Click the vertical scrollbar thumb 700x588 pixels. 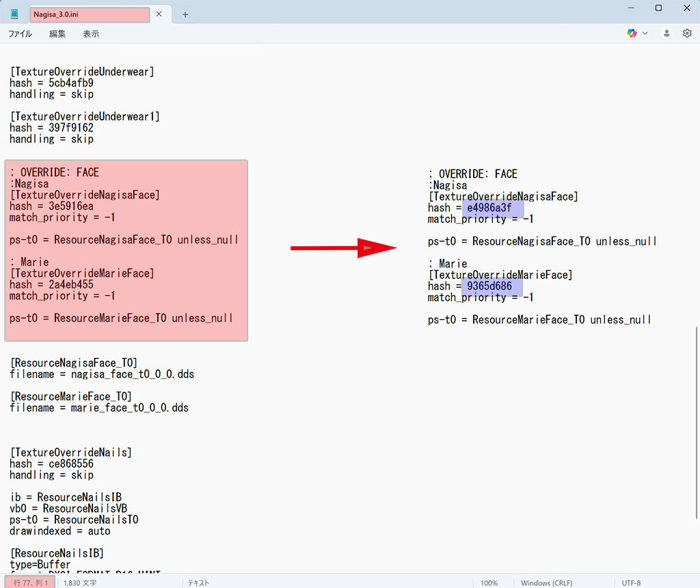(x=697, y=423)
